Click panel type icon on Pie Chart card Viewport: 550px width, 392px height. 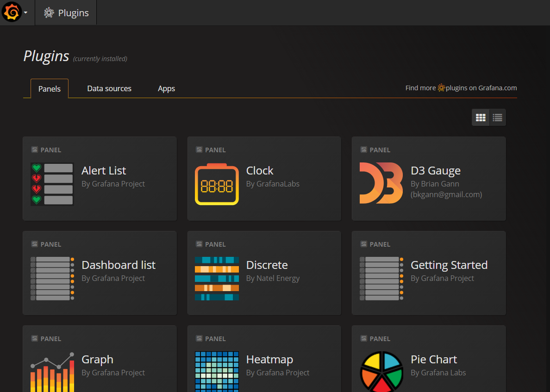(364, 338)
